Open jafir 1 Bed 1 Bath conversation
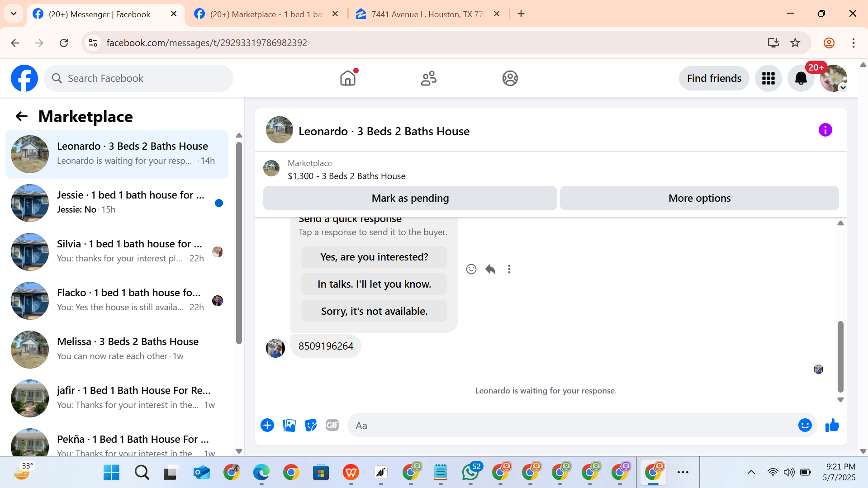The image size is (868, 488). click(x=117, y=398)
